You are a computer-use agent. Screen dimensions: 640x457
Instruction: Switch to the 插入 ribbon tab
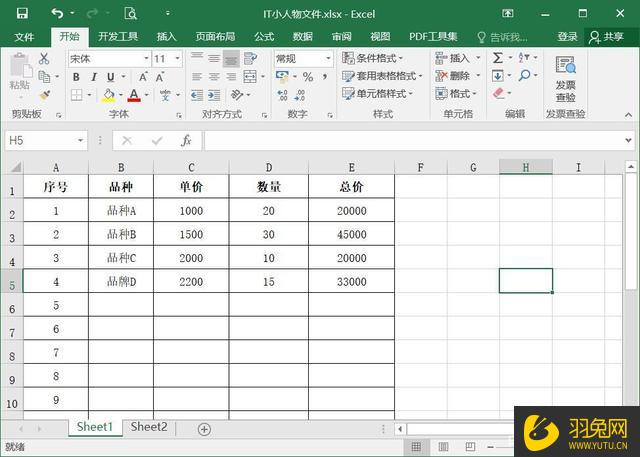(x=167, y=37)
